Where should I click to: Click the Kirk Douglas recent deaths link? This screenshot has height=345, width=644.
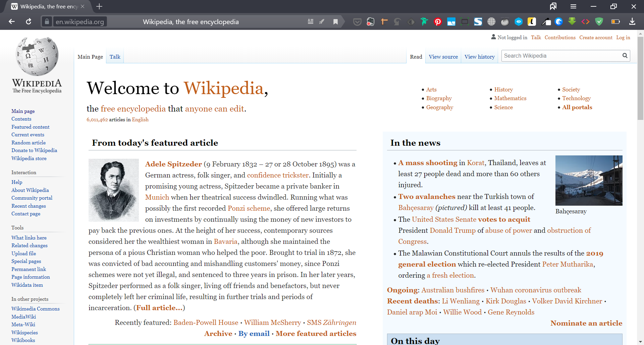tap(506, 301)
